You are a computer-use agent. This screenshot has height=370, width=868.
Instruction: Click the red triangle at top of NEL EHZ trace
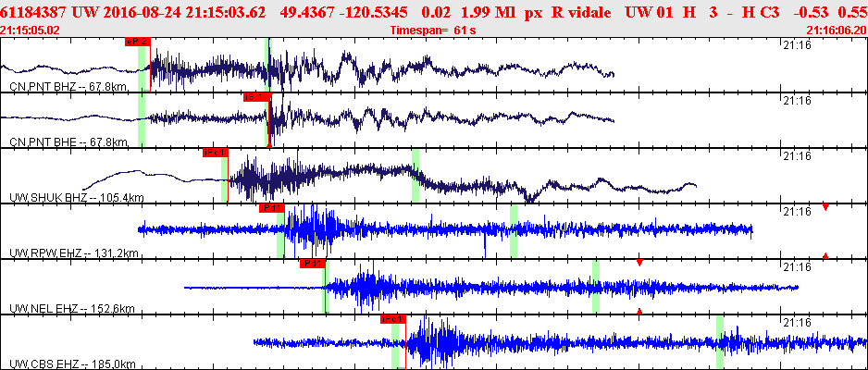coord(639,262)
